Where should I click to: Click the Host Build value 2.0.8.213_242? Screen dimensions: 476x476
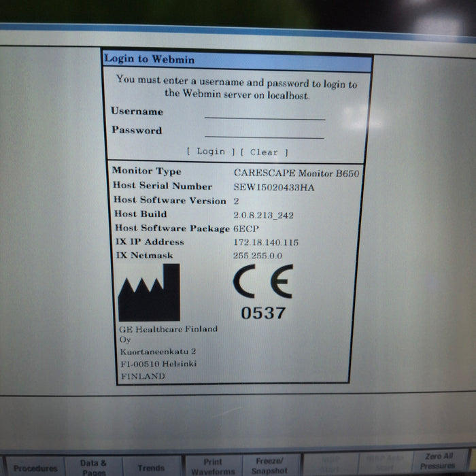(x=265, y=215)
